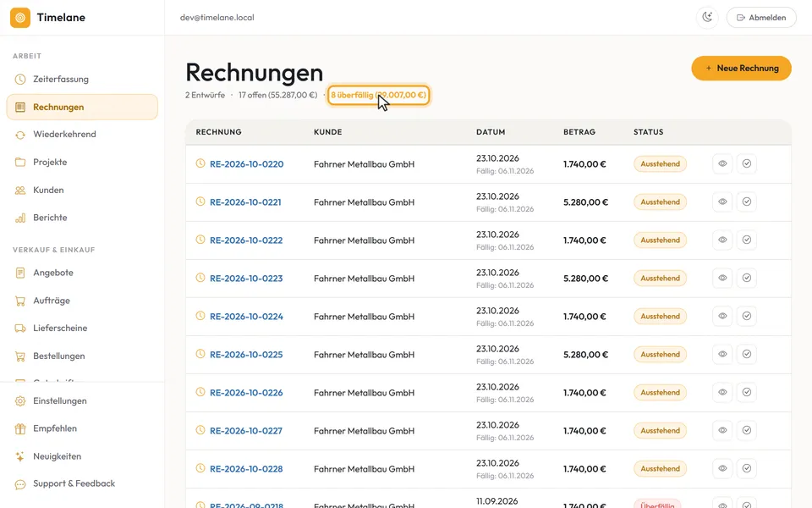
Task: Mark RE-2026-10-0222 as paid checkmark
Action: point(747,240)
